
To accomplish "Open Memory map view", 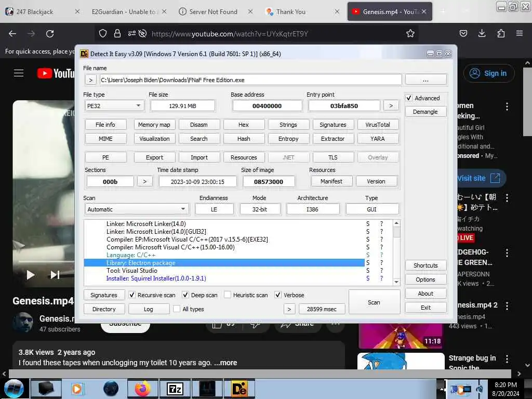I will [x=154, y=125].
